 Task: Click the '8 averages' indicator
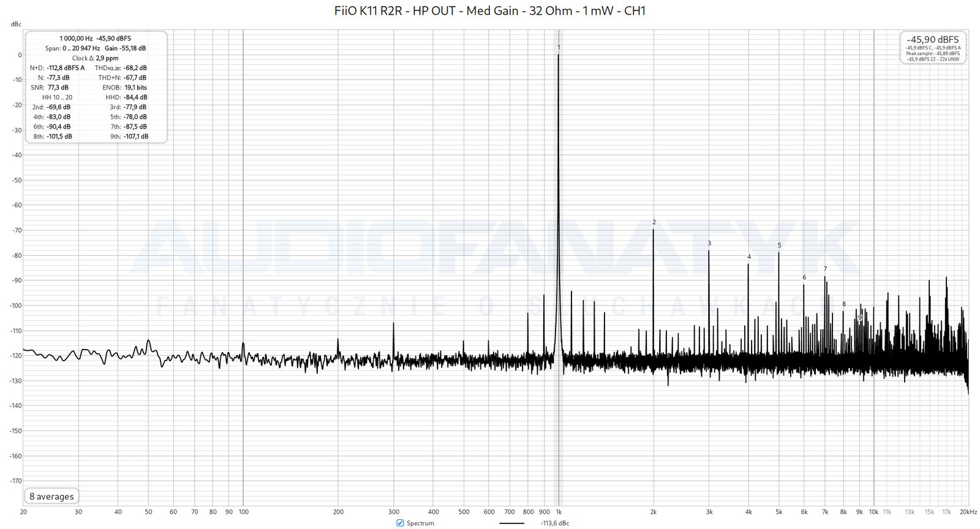[52, 497]
